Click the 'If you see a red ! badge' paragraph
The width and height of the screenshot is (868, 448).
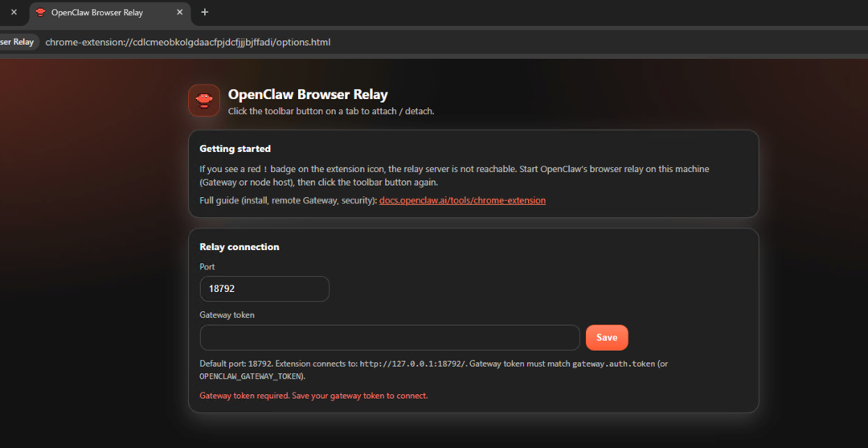pyautogui.click(x=454, y=175)
